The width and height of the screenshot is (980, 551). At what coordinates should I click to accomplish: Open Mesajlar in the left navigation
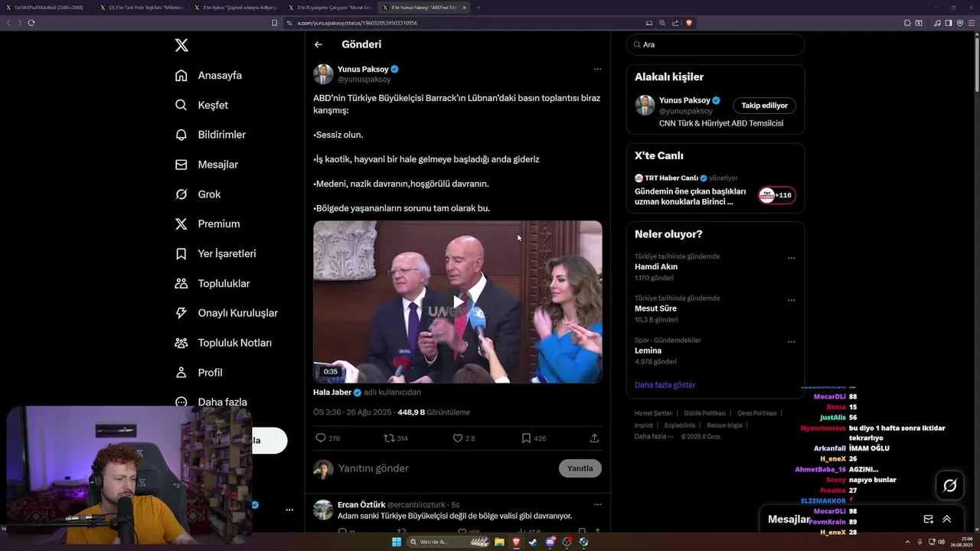(x=207, y=165)
